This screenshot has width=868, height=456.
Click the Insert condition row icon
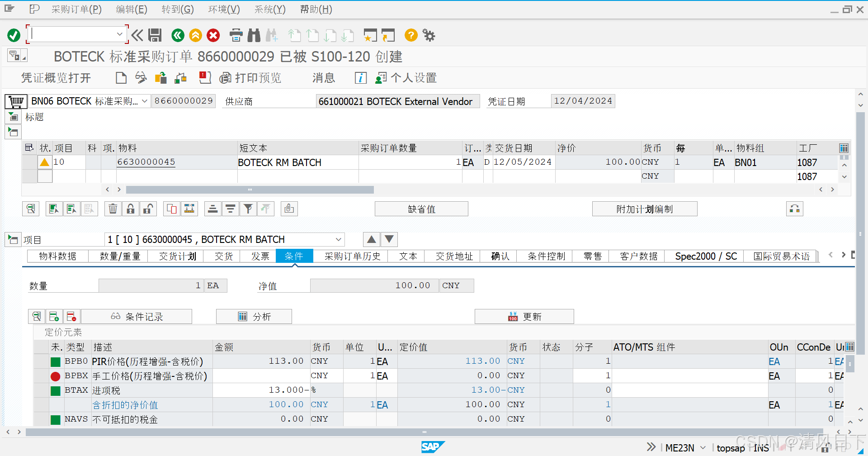click(54, 317)
